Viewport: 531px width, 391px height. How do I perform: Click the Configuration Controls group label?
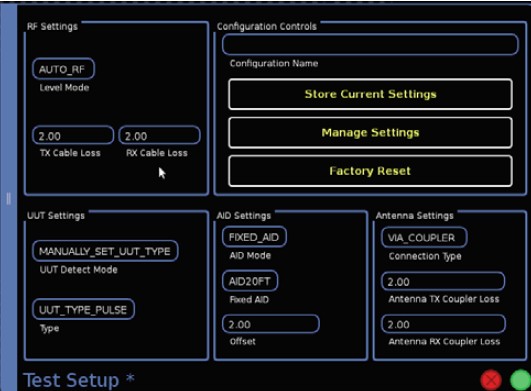click(x=267, y=26)
